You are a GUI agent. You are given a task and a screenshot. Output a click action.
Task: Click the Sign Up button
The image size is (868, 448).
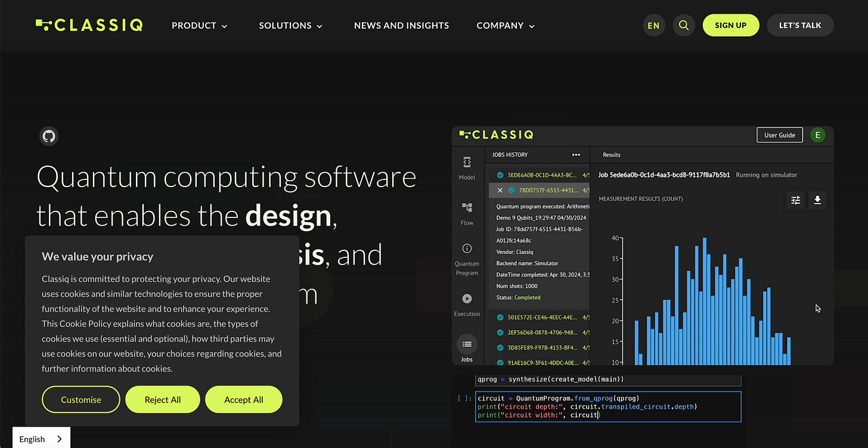tap(731, 26)
